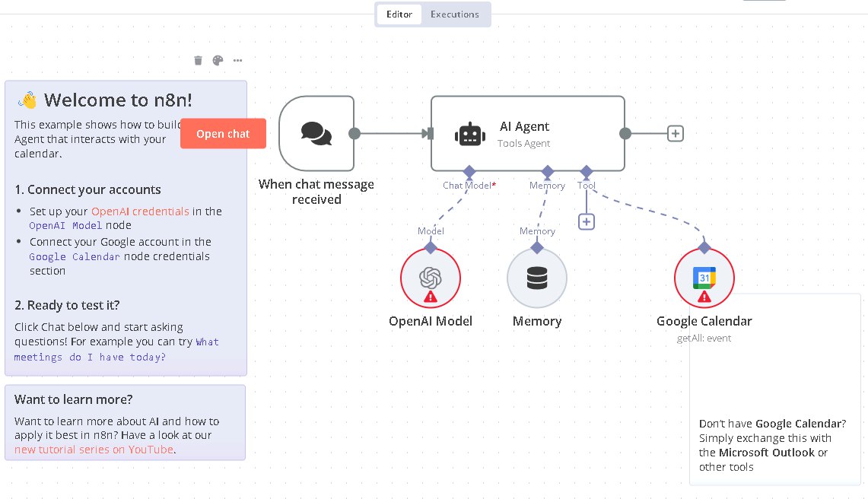Click the Memory connector diamond on AI Agent
Screen dimensions: 868x499
tap(548, 171)
